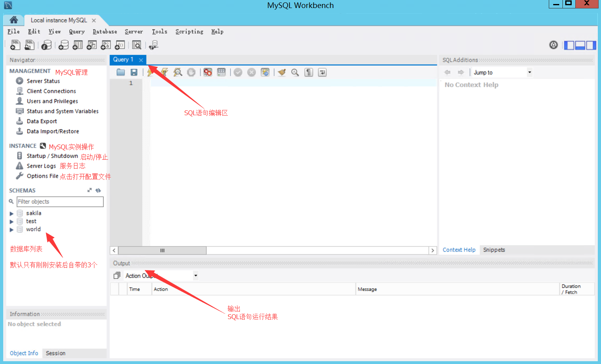601x364 pixels.
Task: Rollback the current transaction
Action: coord(251,72)
